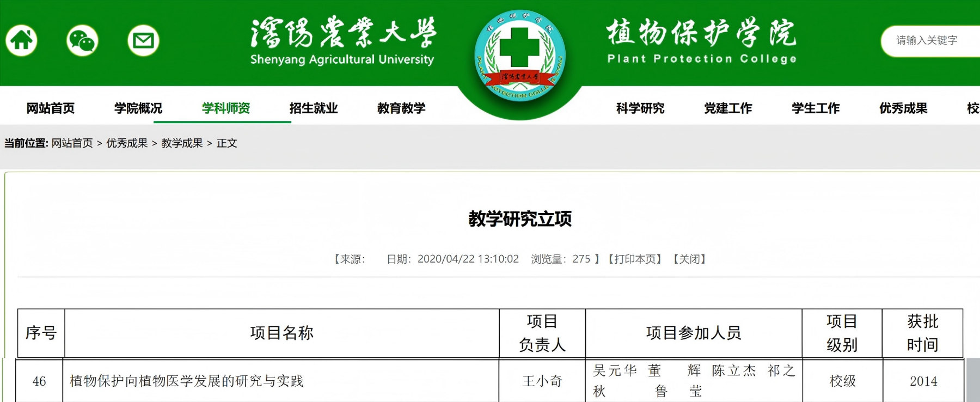980x402 pixels.
Task: Click the 植物保护学院 title banner
Action: (x=701, y=41)
